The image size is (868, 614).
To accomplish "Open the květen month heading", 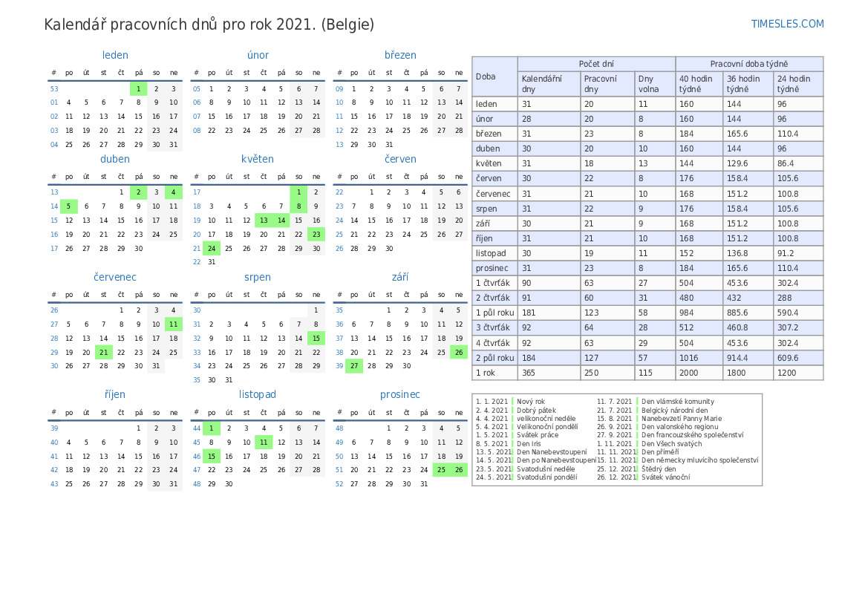I will (257, 159).
